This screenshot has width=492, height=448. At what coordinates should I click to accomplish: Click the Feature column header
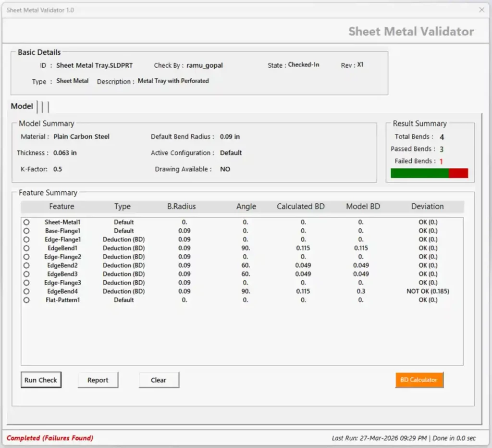tap(61, 206)
